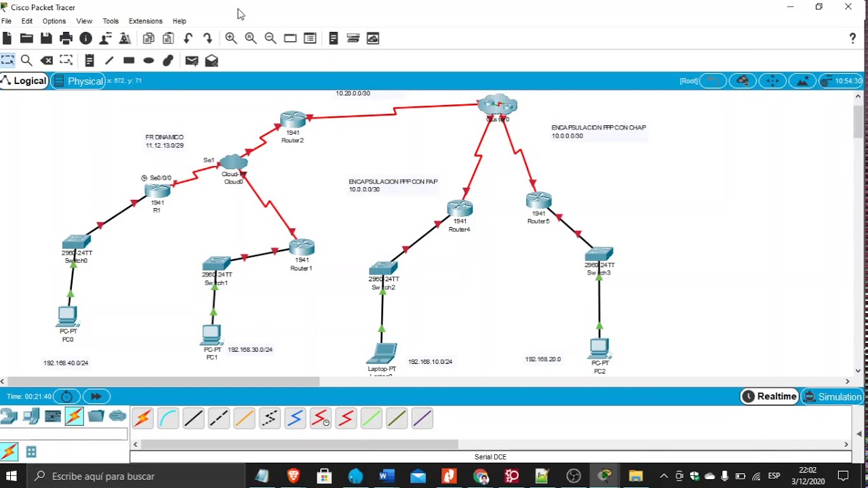Open Windows Start menu

coord(12,476)
